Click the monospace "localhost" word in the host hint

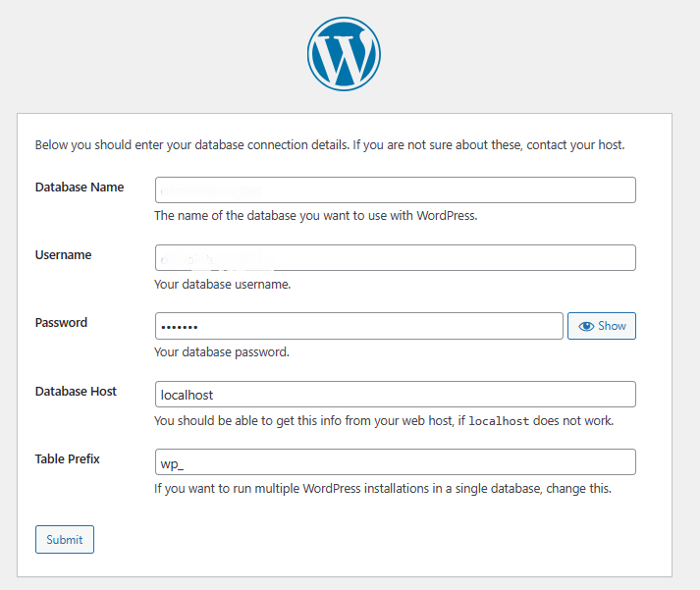[x=499, y=421]
